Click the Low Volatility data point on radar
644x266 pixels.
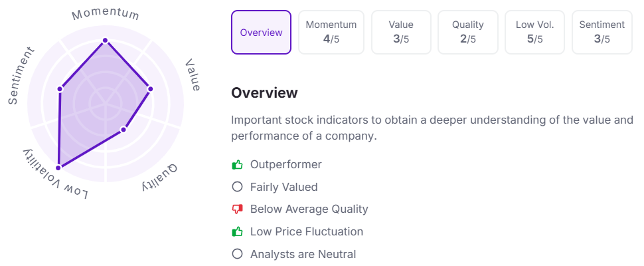[58, 168]
